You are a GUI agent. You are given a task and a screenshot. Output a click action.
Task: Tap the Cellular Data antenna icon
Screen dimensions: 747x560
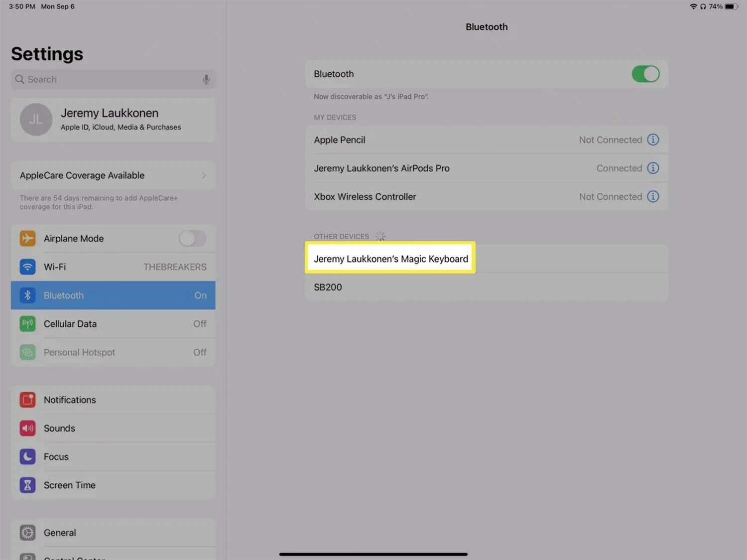click(x=27, y=323)
